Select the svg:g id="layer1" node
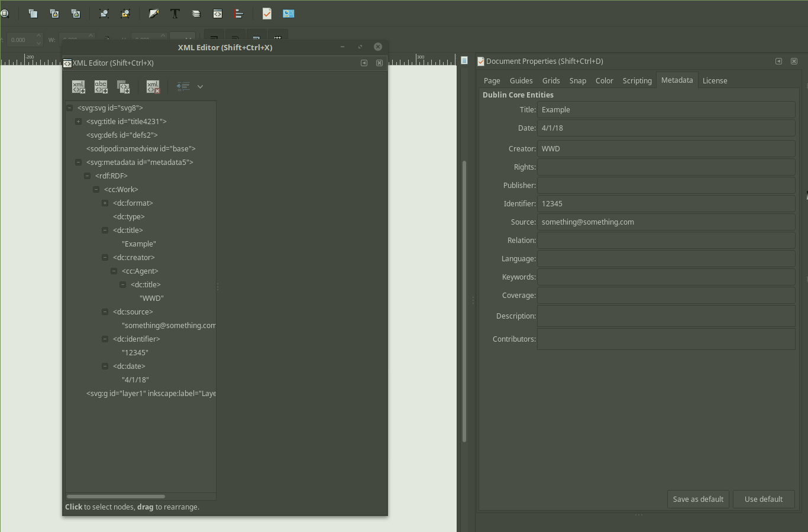The width and height of the screenshot is (808, 532). click(x=151, y=393)
